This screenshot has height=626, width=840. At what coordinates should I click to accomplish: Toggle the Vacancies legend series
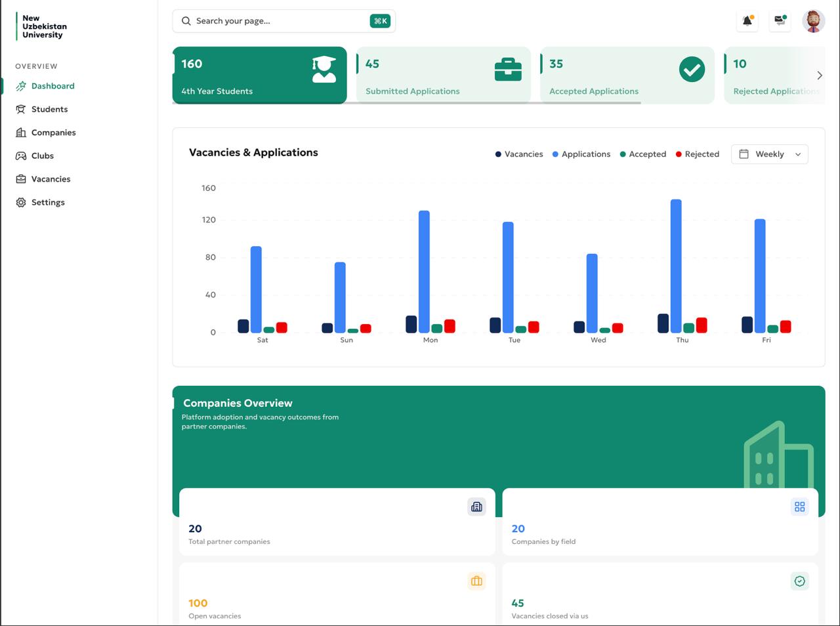[519, 154]
